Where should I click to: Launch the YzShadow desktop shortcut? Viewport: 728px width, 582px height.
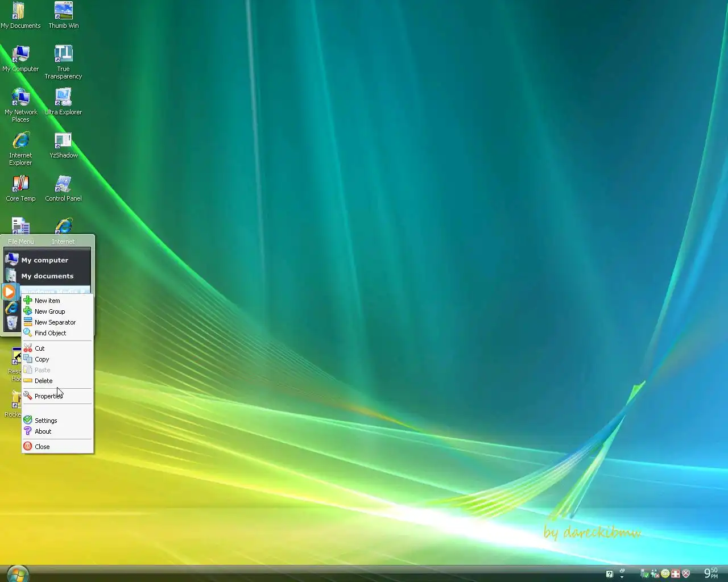point(63,145)
